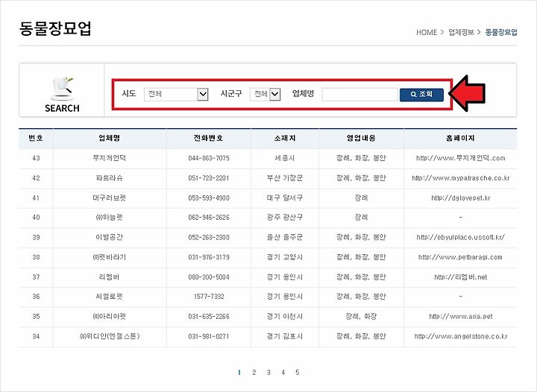Click row number 34
This screenshot has width=537, height=392.
(36, 336)
